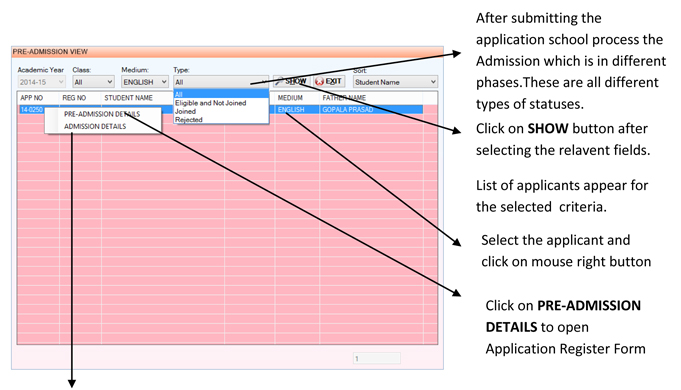The image size is (681, 390).
Task: Choose ADMISSION DETAILS from context menu
Action: tap(95, 126)
